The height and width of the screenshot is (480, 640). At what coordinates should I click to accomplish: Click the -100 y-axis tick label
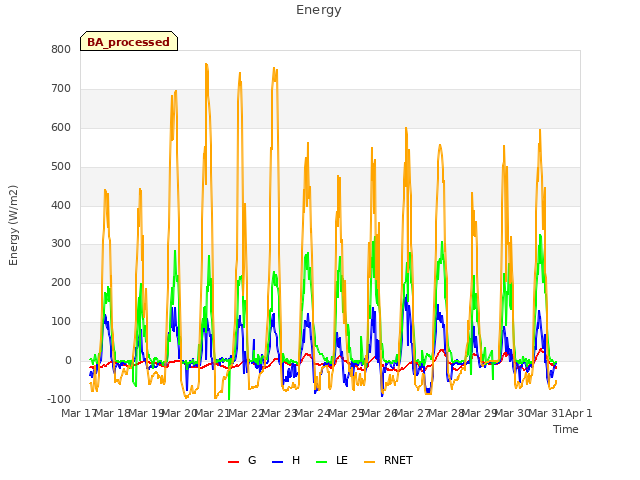pos(59,399)
